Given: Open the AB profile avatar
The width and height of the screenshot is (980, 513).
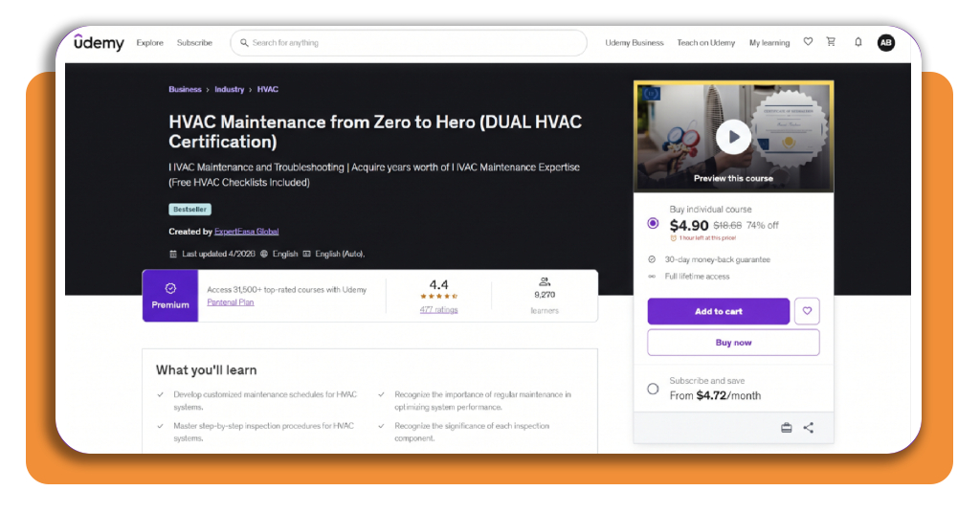Looking at the screenshot, I should (x=885, y=42).
